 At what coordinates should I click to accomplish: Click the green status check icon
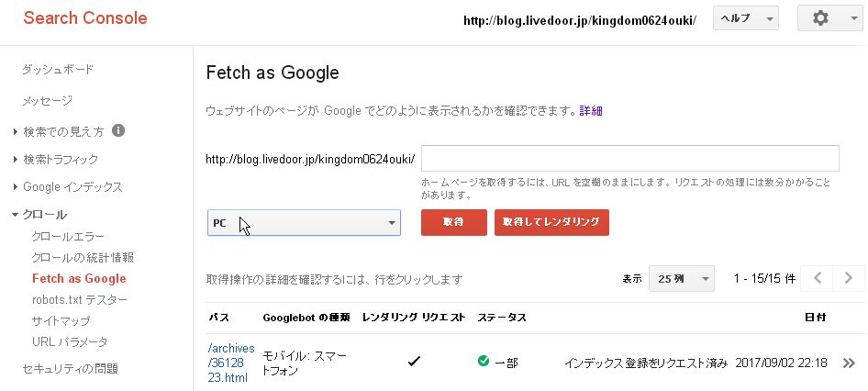[484, 362]
